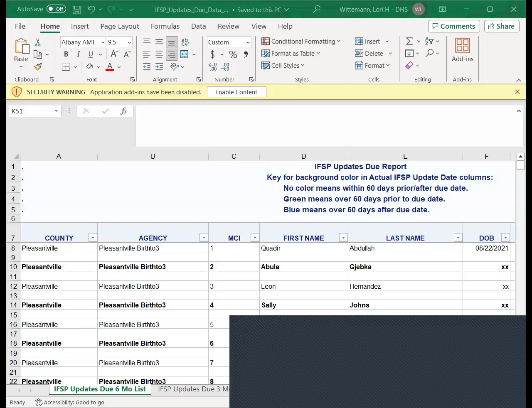Open the Page Layout ribbon tab
The width and height of the screenshot is (532, 408).
point(120,26)
